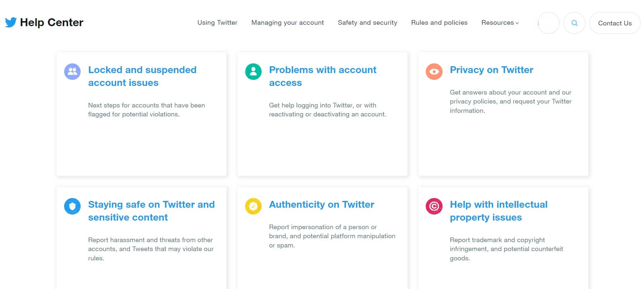This screenshot has height=289, width=644.
Task: Click text 'Report harassment and threats from other accounts'
Action: (x=151, y=244)
